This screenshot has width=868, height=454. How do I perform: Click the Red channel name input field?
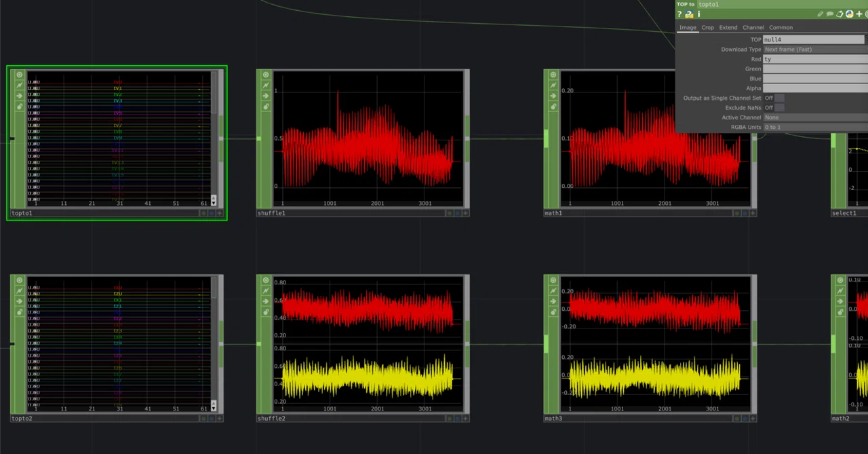pos(814,59)
